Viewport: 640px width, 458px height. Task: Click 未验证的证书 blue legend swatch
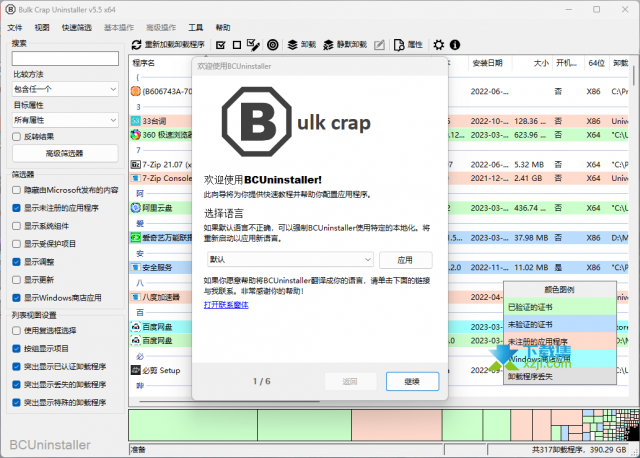[559, 324]
